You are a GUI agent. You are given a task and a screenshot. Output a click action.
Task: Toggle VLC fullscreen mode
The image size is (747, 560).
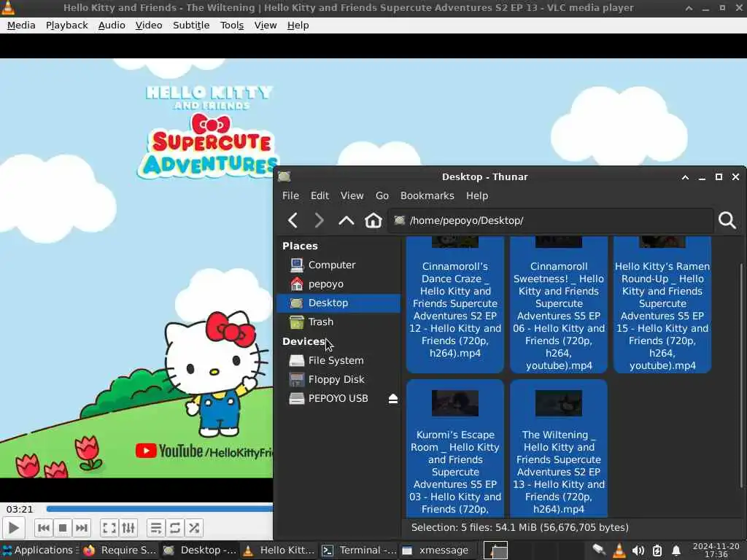pyautogui.click(x=109, y=528)
